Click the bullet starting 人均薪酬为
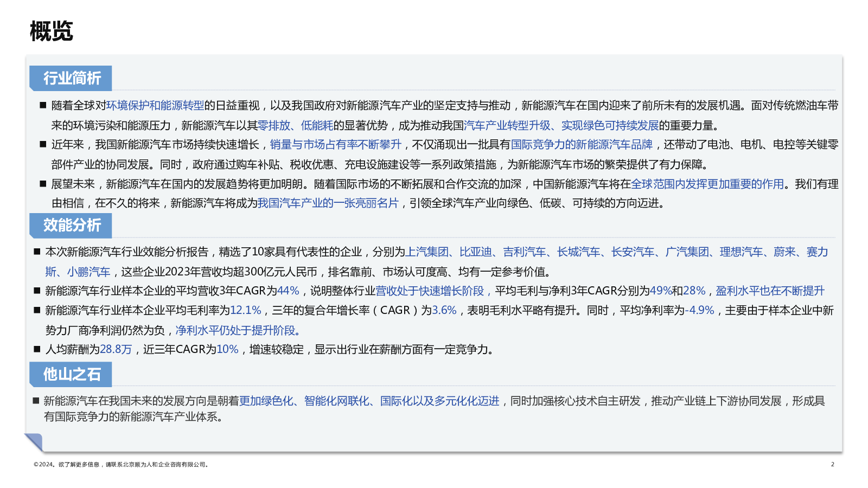The image size is (868, 488). [264, 349]
